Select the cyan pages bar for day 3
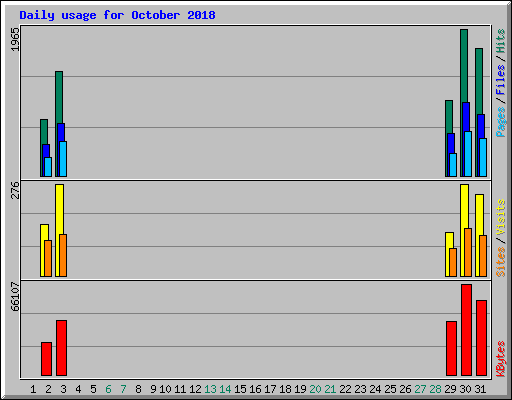The width and height of the screenshot is (512, 400). coord(63,159)
